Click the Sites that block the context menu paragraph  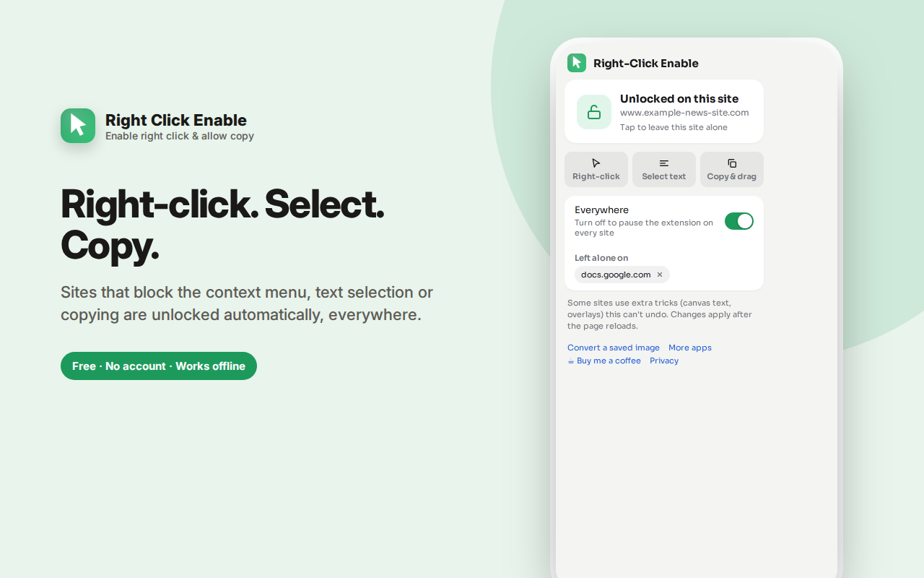(x=247, y=303)
